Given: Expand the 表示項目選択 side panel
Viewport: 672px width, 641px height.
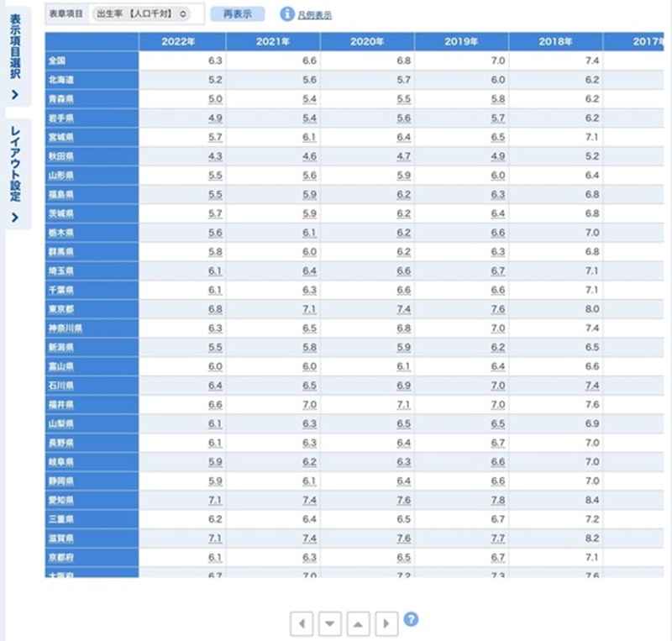Looking at the screenshot, I should click(x=16, y=56).
